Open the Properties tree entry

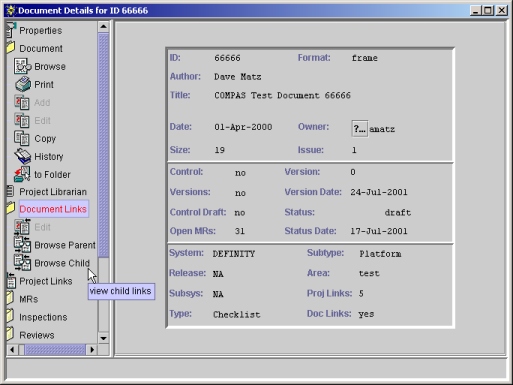click(x=41, y=31)
